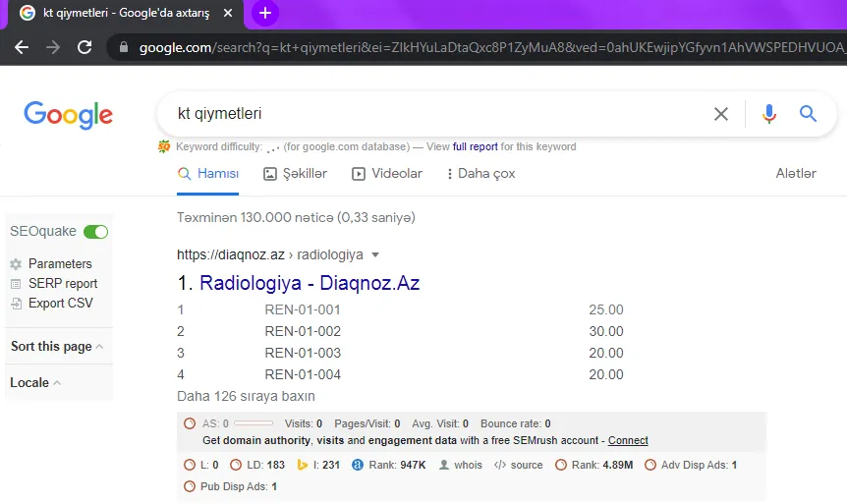Click the Google logo
The width and height of the screenshot is (847, 504).
68,115
